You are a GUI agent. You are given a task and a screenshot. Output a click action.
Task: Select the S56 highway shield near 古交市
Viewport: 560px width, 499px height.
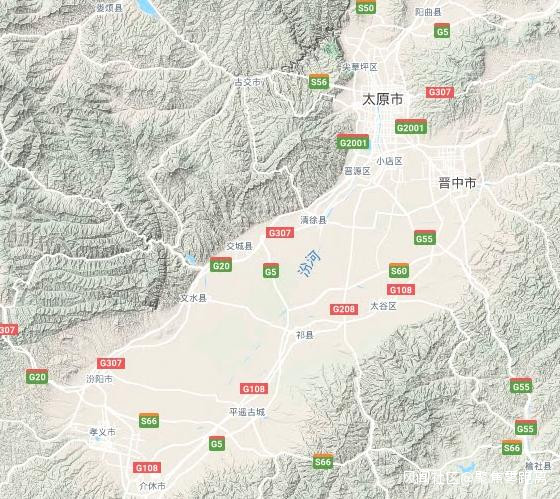(319, 82)
